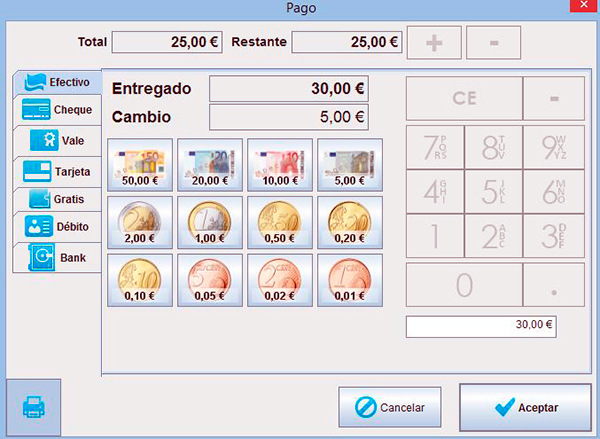This screenshot has height=439, width=600.
Task: Add the 50,00 € banknote
Action: [140, 165]
